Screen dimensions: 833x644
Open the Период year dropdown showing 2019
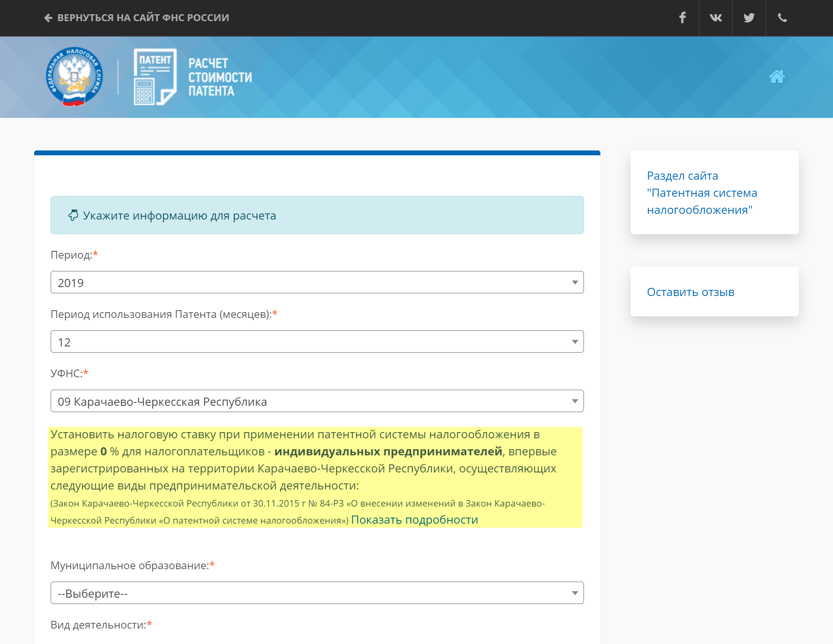(317, 282)
